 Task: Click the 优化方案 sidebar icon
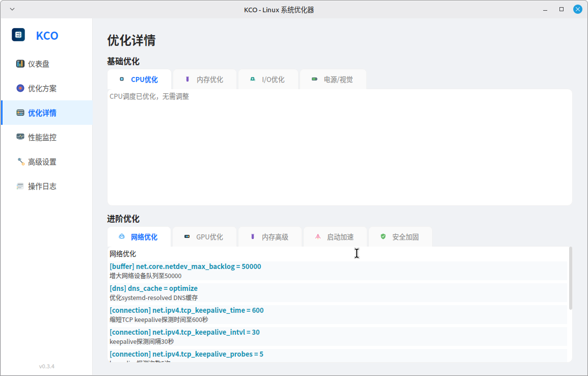[20, 88]
